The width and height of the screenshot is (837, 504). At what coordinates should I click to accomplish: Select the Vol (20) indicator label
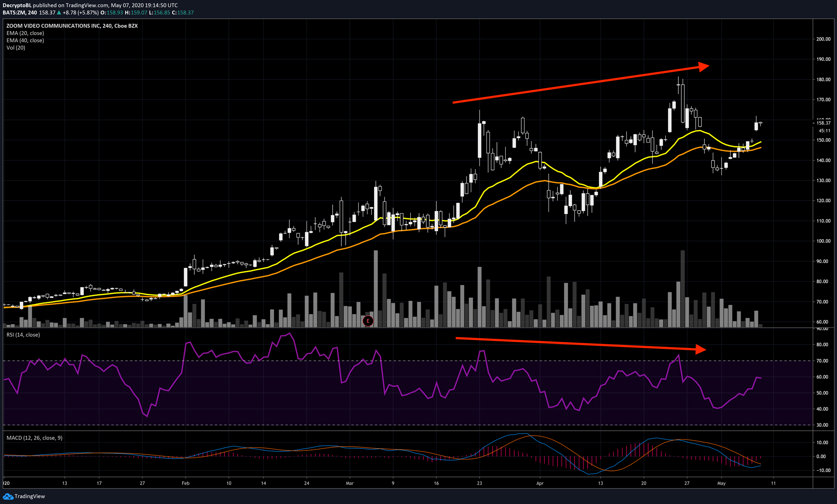click(x=16, y=48)
